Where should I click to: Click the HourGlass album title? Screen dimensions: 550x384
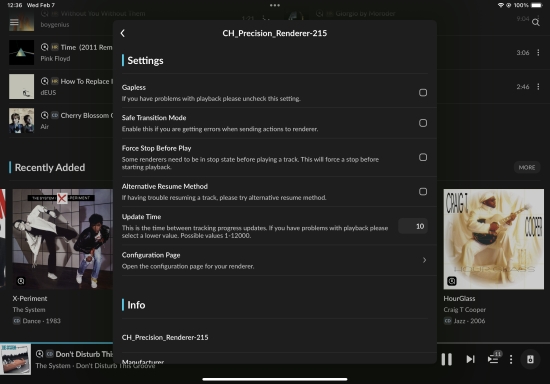pyautogui.click(x=459, y=298)
